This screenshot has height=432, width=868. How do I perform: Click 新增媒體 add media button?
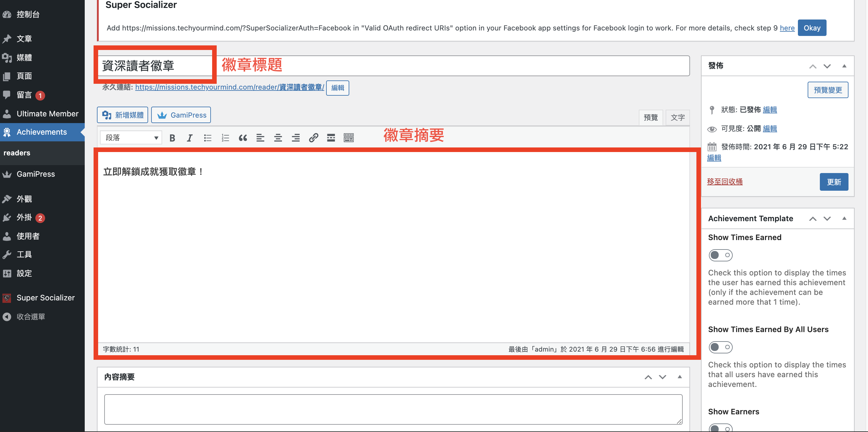123,115
